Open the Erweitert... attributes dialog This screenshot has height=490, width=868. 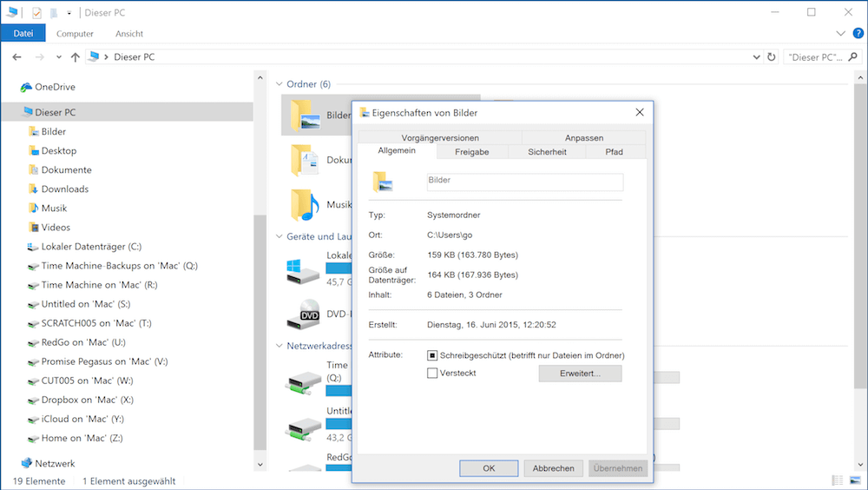(x=580, y=374)
